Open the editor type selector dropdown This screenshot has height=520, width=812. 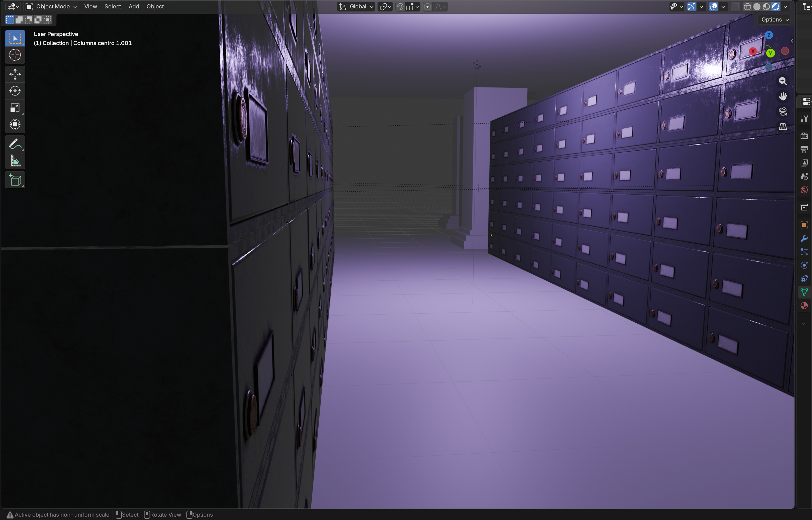pos(13,6)
